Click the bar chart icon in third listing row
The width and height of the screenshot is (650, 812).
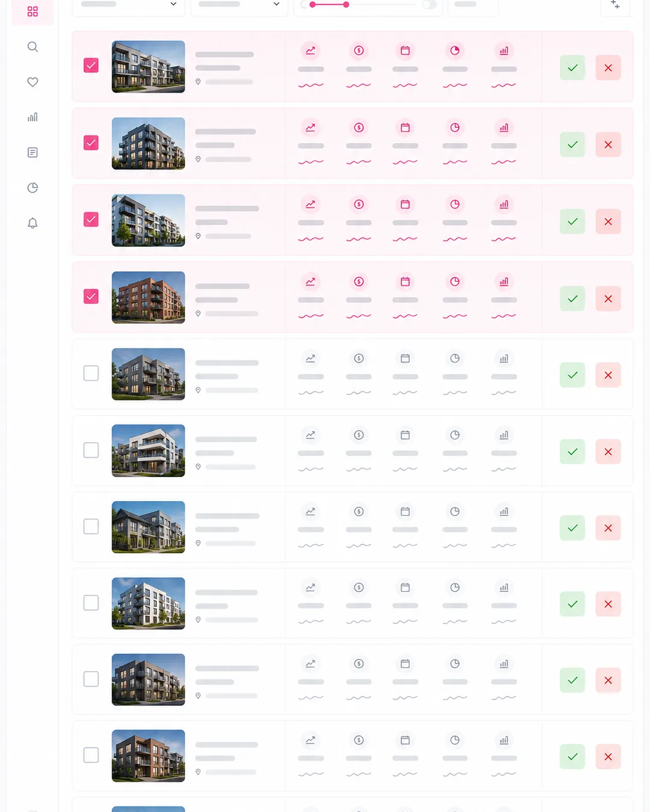(504, 205)
